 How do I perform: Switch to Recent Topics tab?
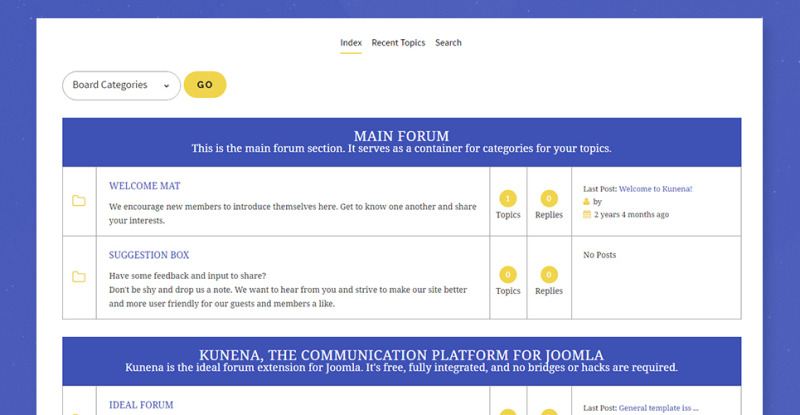pos(398,43)
